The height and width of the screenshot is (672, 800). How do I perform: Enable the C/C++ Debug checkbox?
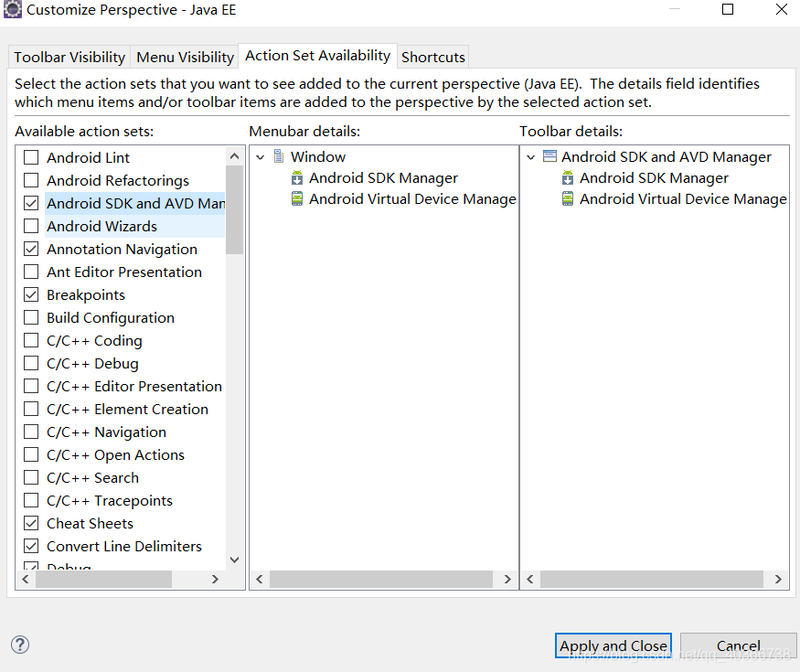[x=31, y=363]
